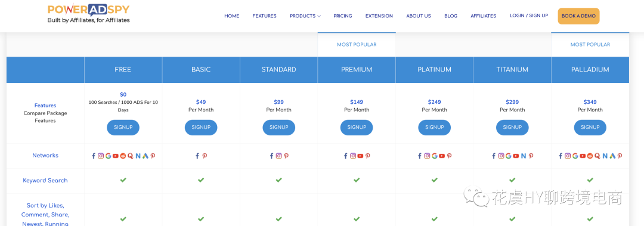
Task: Click Keyword Search checkmark under PREMIUM
Action: click(x=357, y=180)
